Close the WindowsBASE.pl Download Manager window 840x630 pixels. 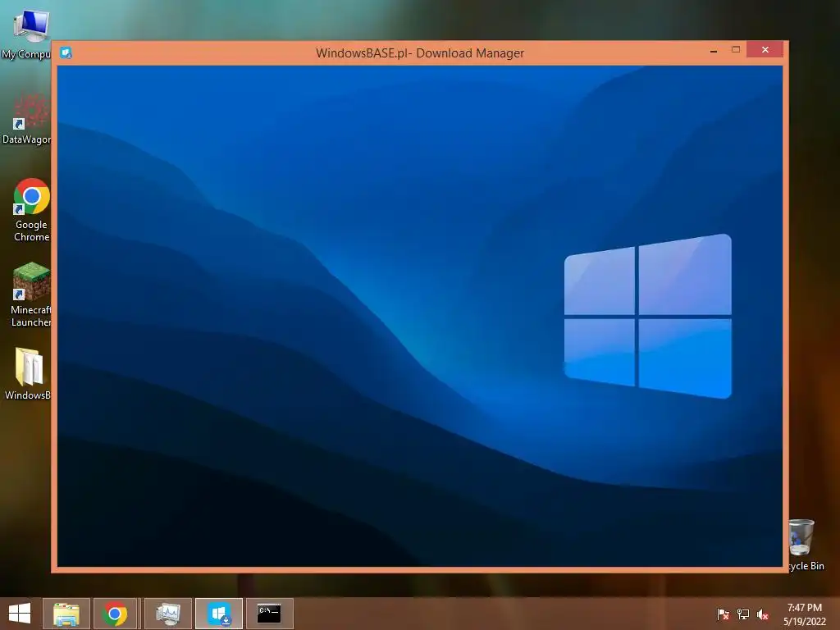[765, 49]
